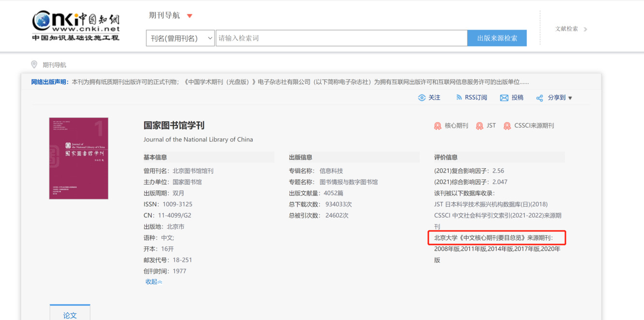Collapse journal details with 收起

[153, 282]
